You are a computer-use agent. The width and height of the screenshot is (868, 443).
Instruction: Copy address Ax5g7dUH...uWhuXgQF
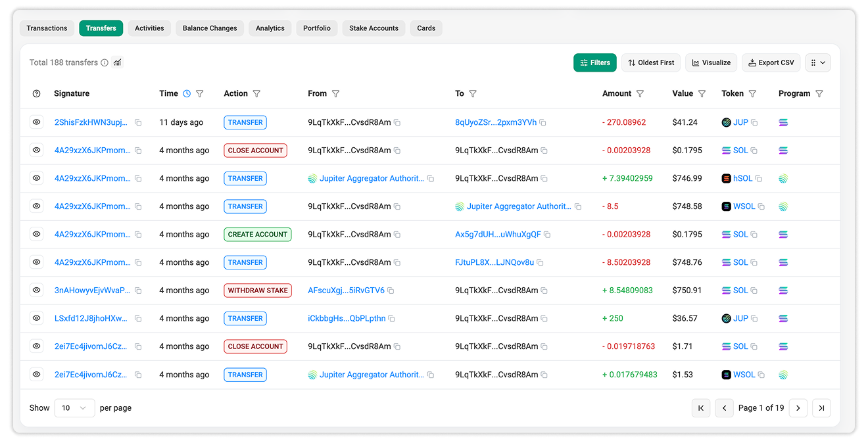click(547, 235)
